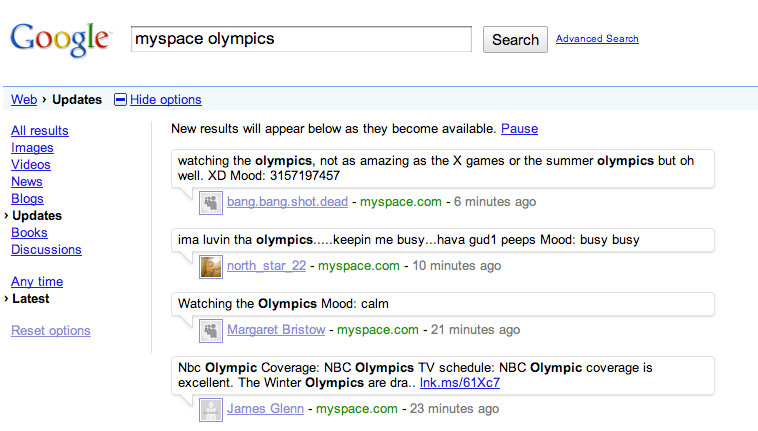Filter results by Videos
Image resolution: width=758 pixels, height=431 pixels.
31,165
